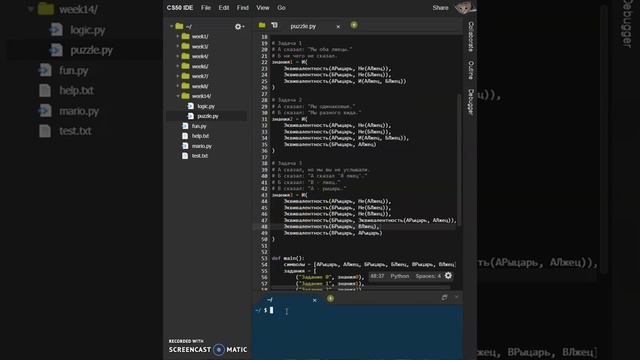Expand the week1/ folder arrow
This screenshot has width=640, height=360.
(178, 36)
